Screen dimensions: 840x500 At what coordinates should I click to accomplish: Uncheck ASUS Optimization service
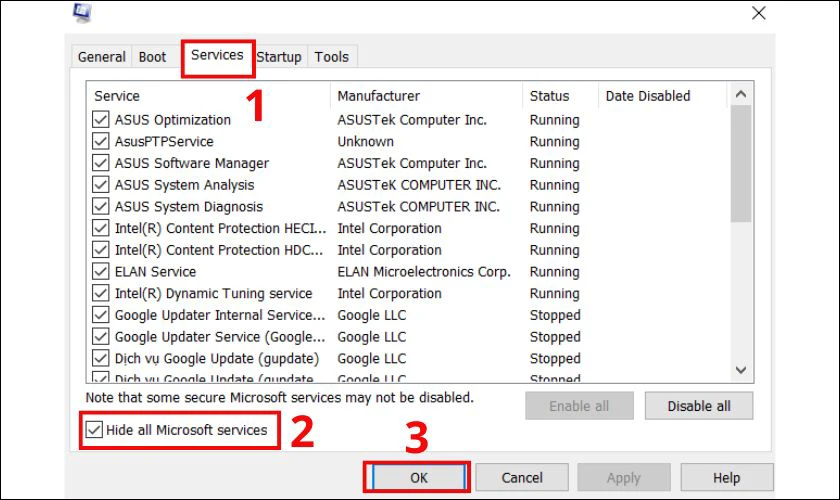(x=101, y=119)
